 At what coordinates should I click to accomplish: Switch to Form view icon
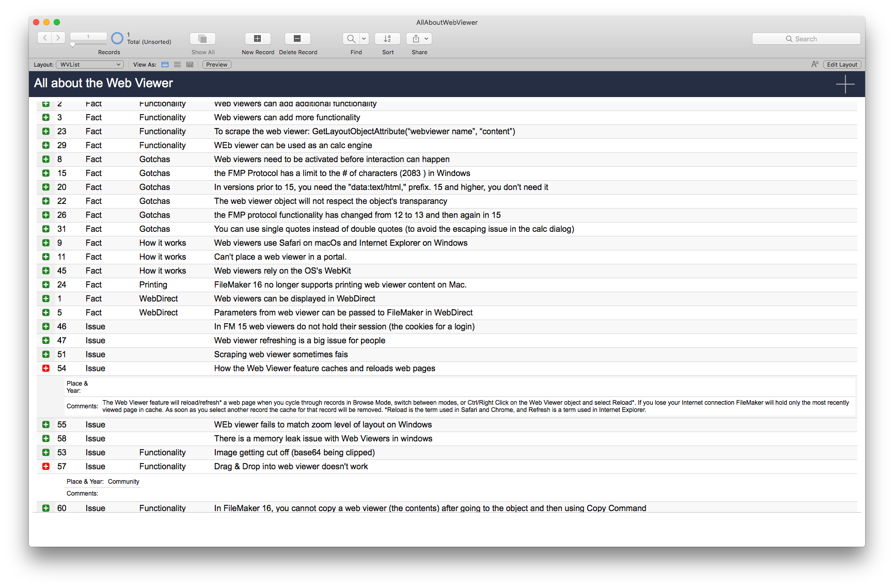(x=165, y=65)
